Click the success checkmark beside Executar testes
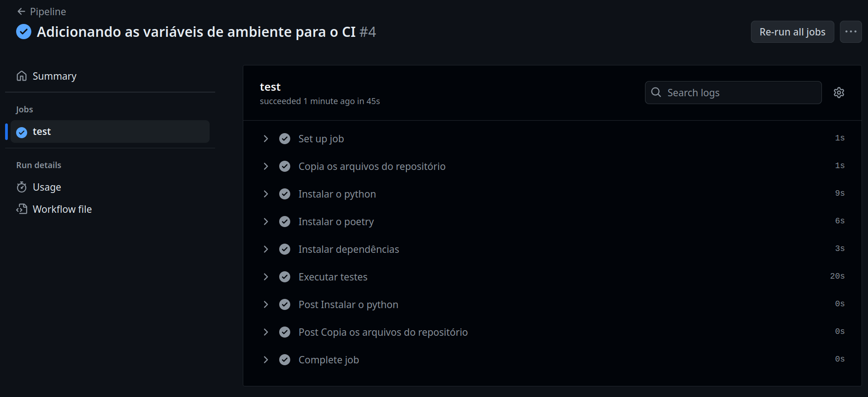Image resolution: width=868 pixels, height=397 pixels. point(285,277)
